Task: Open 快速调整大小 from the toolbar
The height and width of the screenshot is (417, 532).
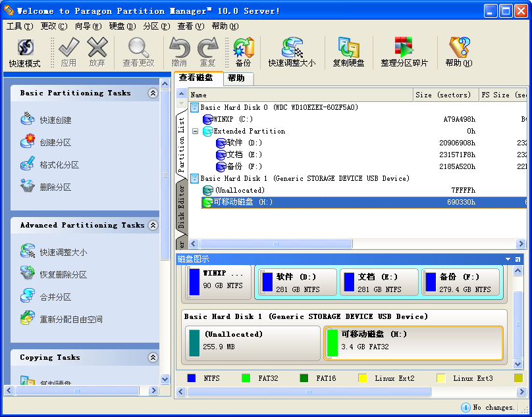Action: tap(292, 53)
